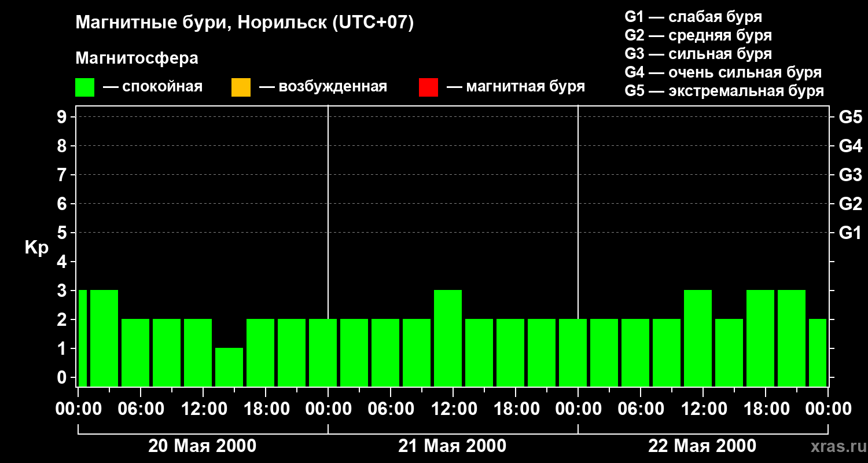868x463 pixels.
Task: Click the «00:00» time label starting 21 Мая
Action: click(328, 409)
